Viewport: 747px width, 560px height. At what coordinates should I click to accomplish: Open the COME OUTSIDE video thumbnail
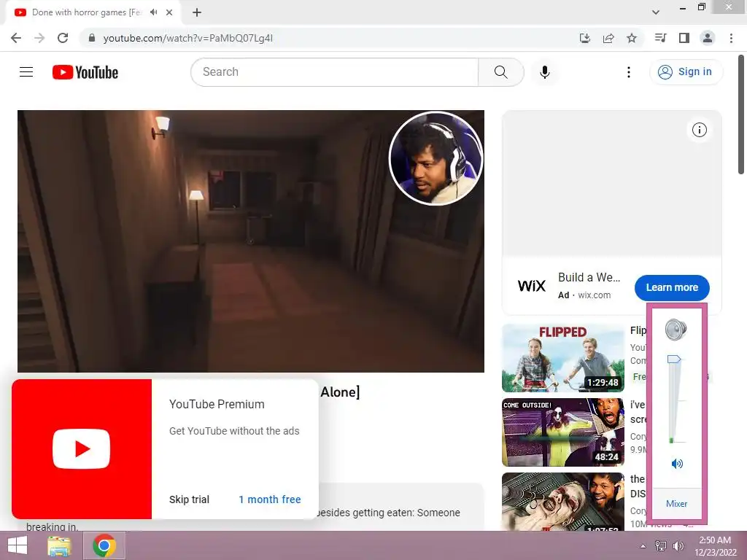[x=562, y=432]
